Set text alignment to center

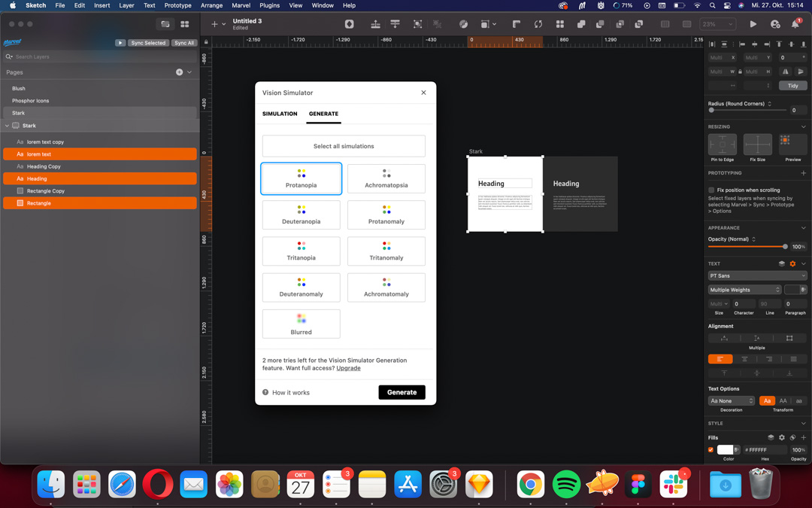tap(744, 359)
